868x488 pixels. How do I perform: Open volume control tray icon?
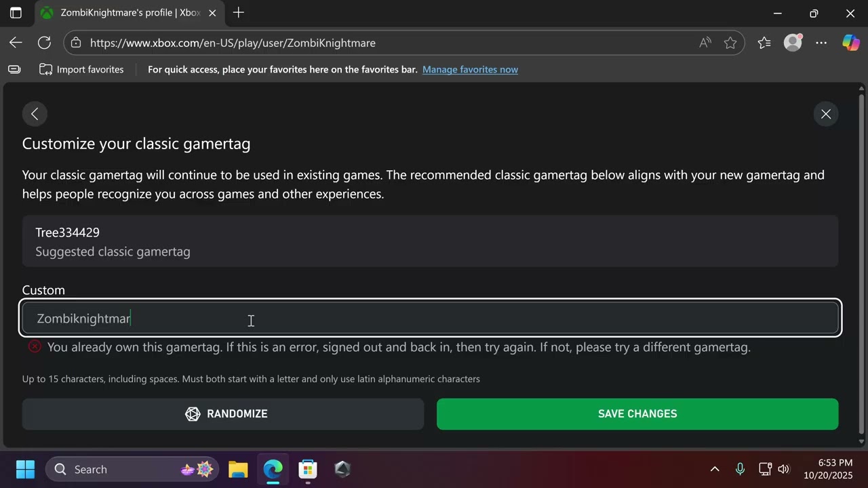(x=784, y=469)
